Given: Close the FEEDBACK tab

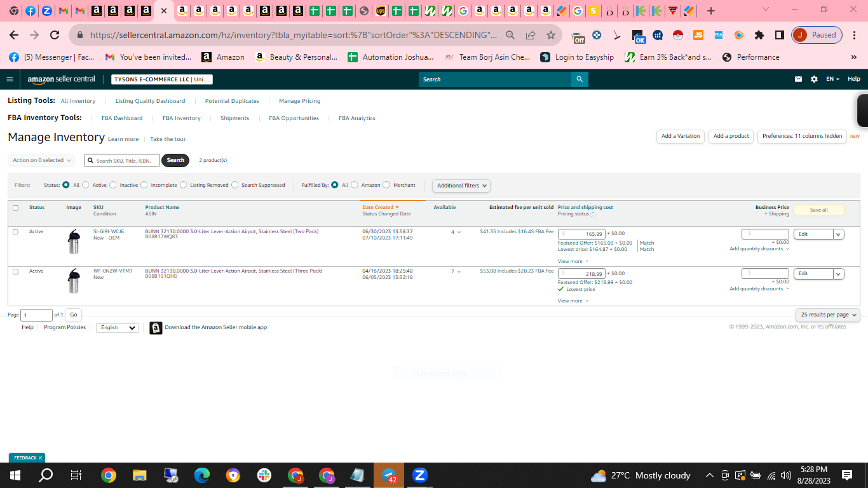Looking at the screenshot, I should (x=40, y=457).
